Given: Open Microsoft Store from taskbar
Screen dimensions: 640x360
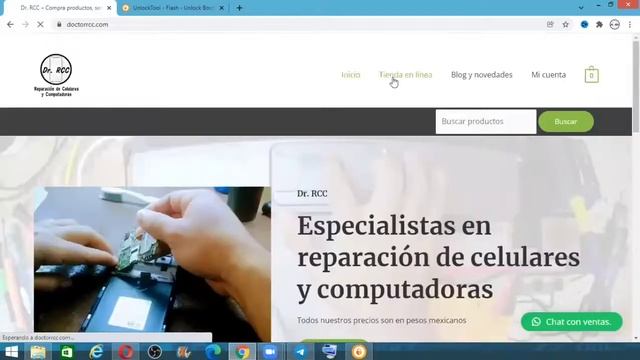Looking at the screenshot, I should coord(67,352).
